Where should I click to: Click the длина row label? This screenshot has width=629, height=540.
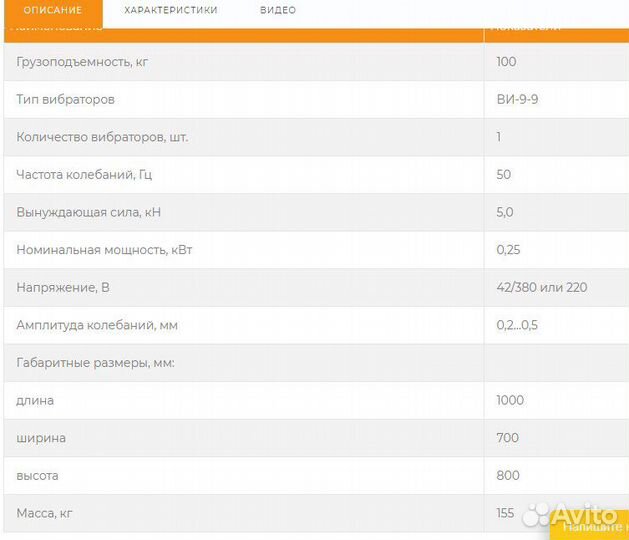pyautogui.click(x=35, y=401)
